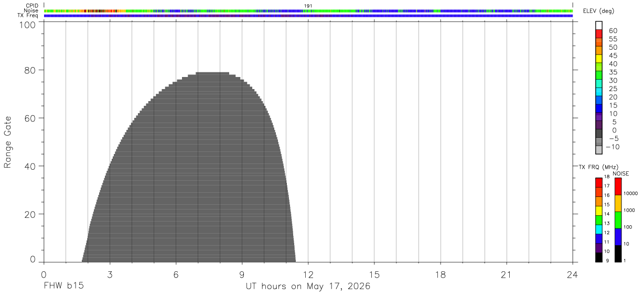Screen dimensions: 644x297
Task: Click the UT hours axis tick label 15
Action: pos(374,275)
